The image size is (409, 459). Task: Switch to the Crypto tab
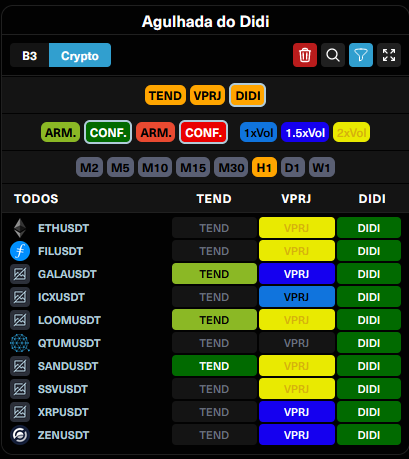[x=80, y=55]
